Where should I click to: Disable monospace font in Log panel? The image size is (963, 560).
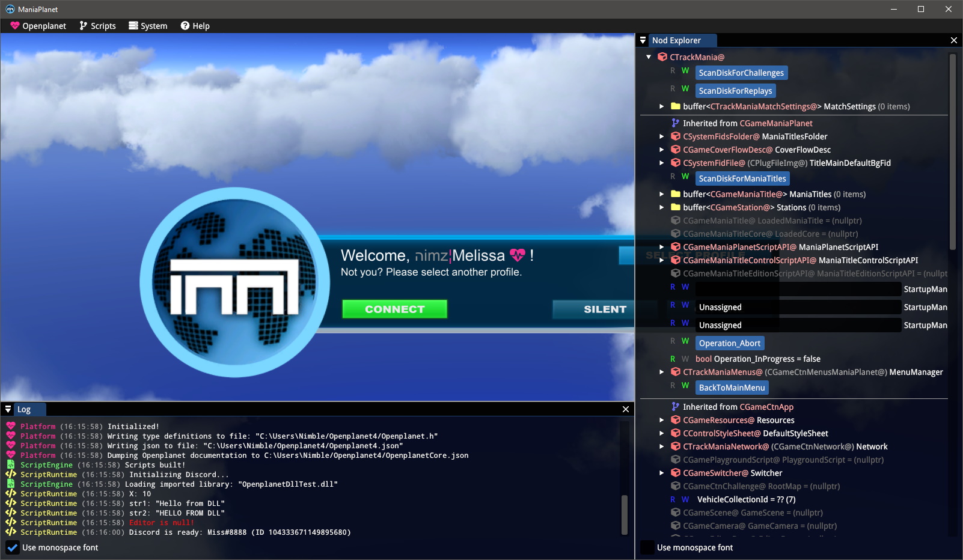point(12,547)
